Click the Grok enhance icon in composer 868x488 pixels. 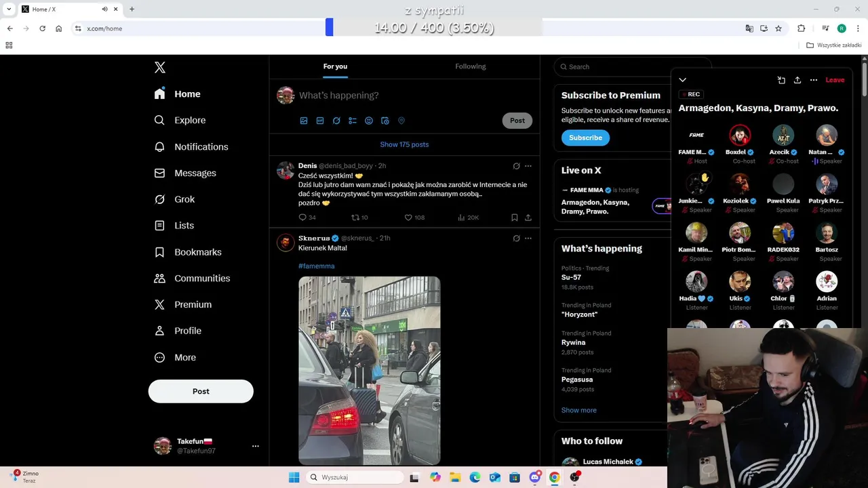[x=336, y=121]
